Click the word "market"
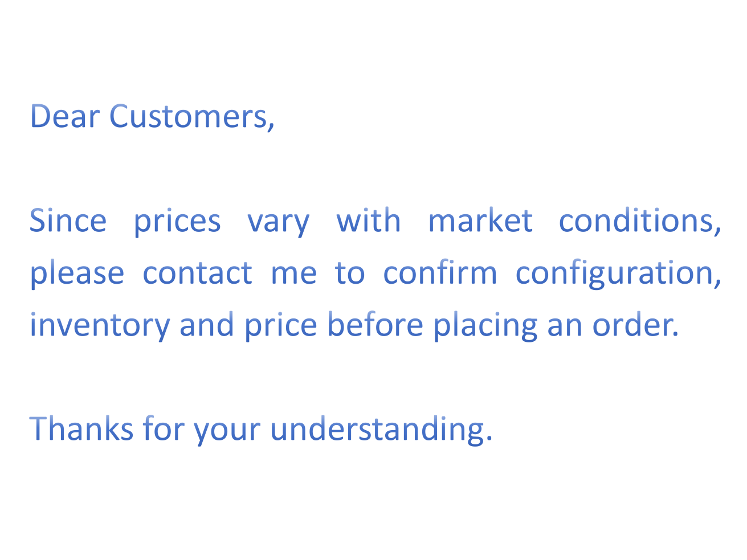The image size is (747, 560). click(480, 221)
